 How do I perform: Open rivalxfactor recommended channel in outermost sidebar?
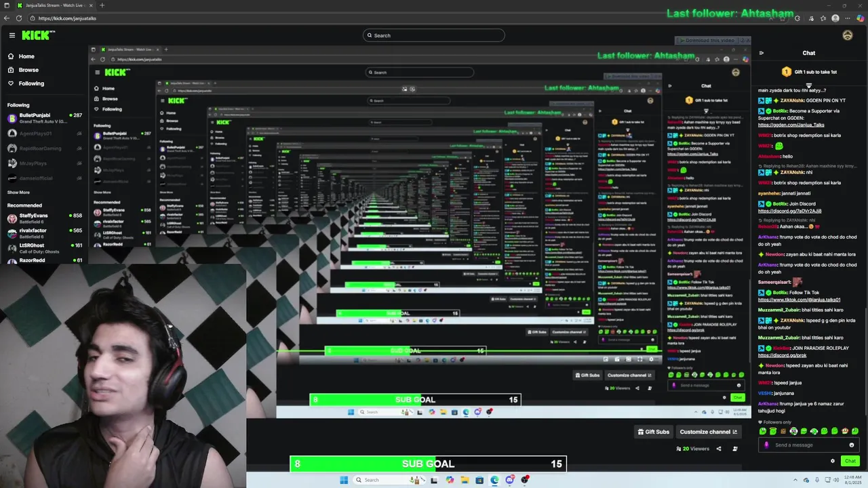44,233
